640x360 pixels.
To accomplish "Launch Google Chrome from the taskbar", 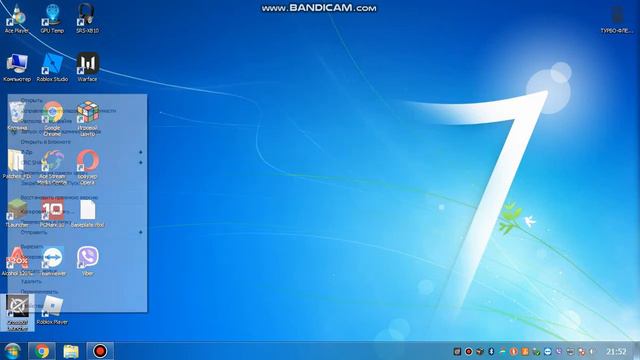I will (42, 351).
